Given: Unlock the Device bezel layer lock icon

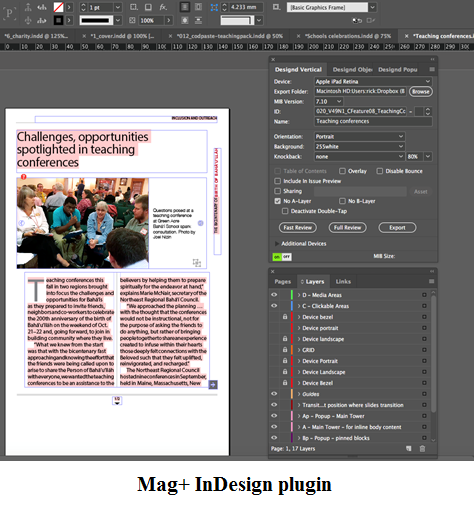Looking at the screenshot, I should [x=285, y=317].
